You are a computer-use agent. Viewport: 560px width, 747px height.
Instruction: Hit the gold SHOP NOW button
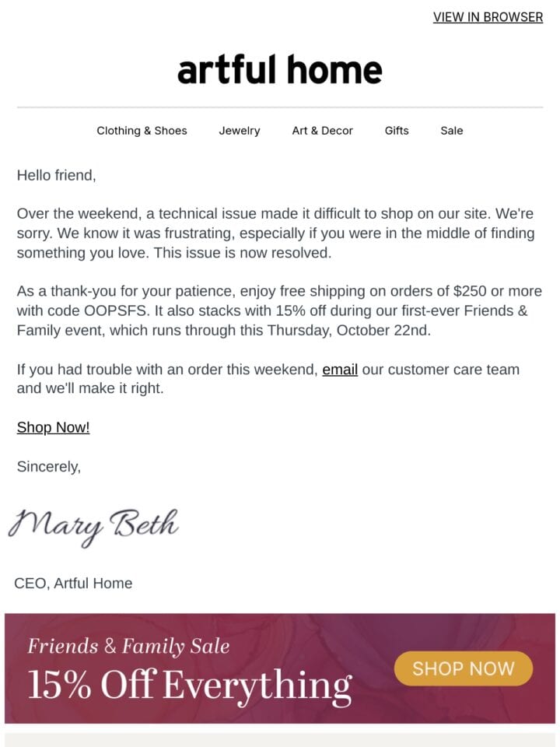[464, 668]
